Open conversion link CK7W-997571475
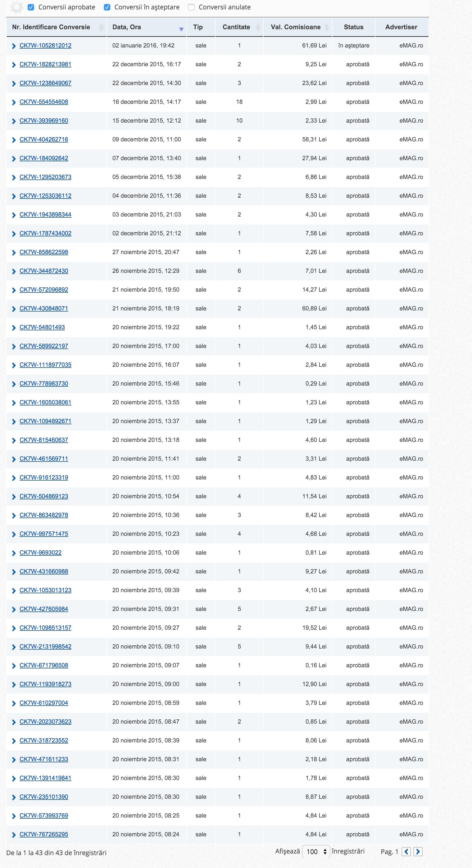 tap(44, 534)
